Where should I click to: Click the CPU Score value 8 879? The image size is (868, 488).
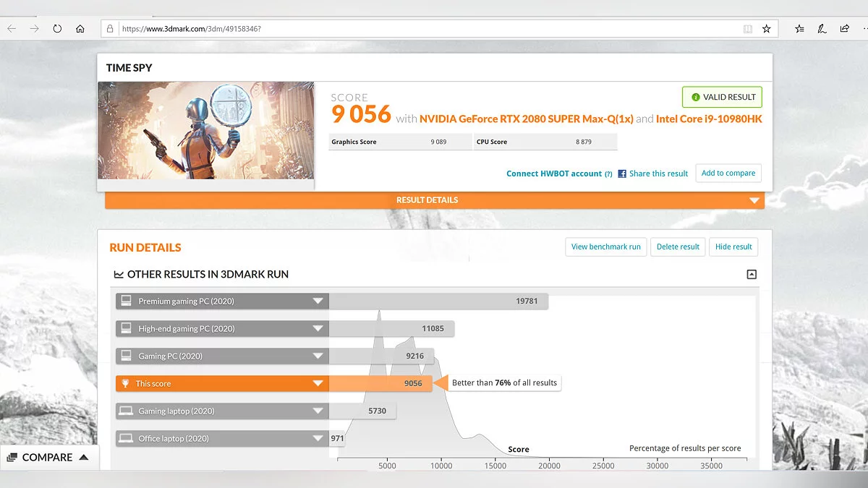coord(584,142)
